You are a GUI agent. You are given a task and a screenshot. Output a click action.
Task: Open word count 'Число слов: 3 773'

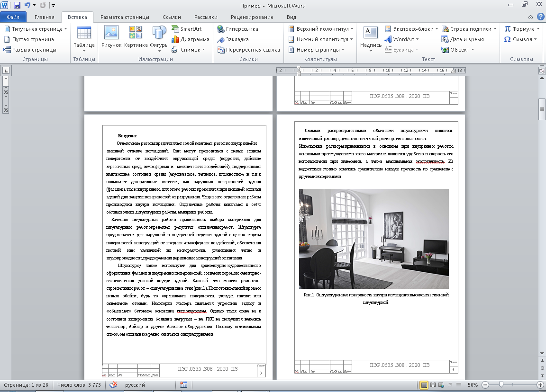pos(79,385)
